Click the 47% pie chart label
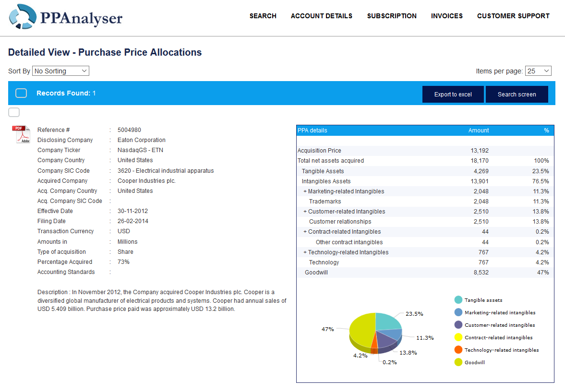 pos(327,329)
